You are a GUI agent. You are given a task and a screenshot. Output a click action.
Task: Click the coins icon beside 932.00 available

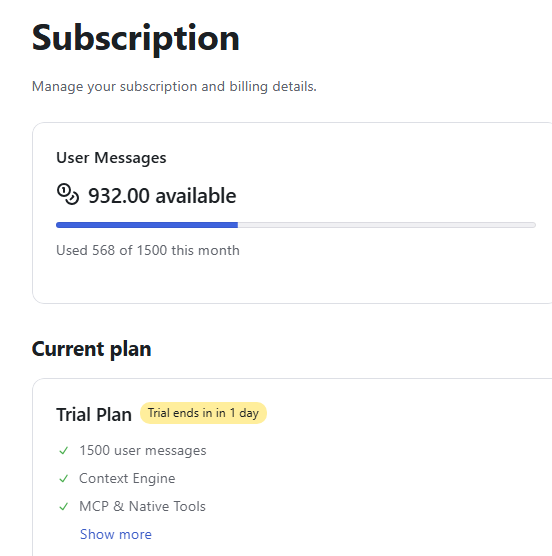(68, 194)
